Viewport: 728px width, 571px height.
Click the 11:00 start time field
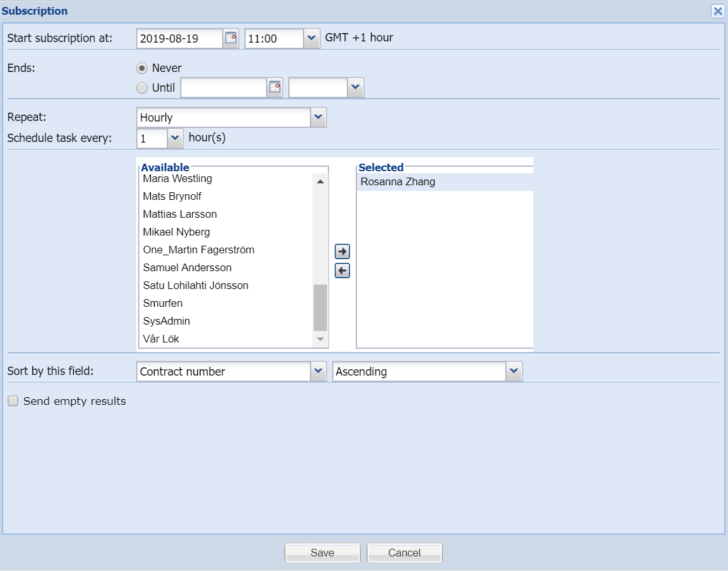click(274, 38)
